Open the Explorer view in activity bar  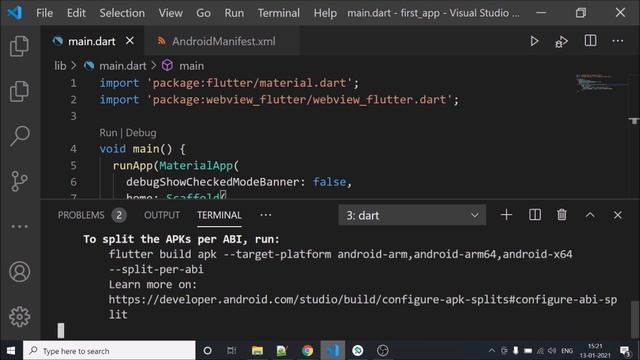[19, 46]
